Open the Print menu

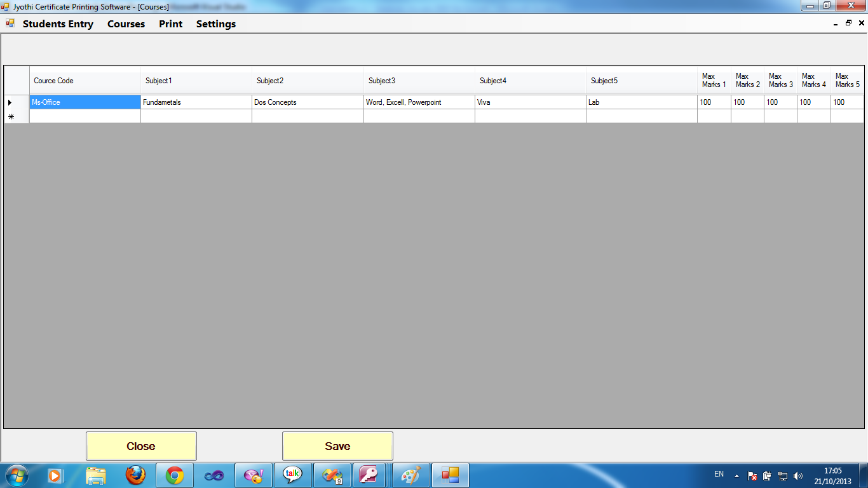(170, 24)
